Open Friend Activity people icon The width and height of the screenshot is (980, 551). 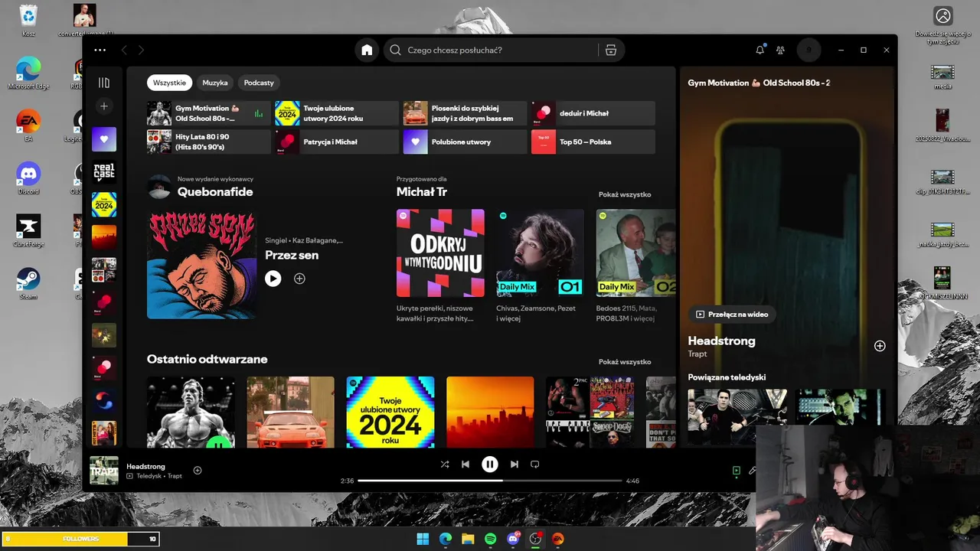pyautogui.click(x=780, y=50)
